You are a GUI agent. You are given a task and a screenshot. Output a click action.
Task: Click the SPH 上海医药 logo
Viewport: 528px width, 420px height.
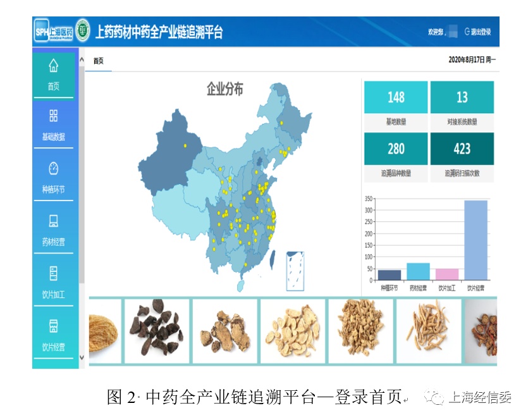click(x=54, y=32)
